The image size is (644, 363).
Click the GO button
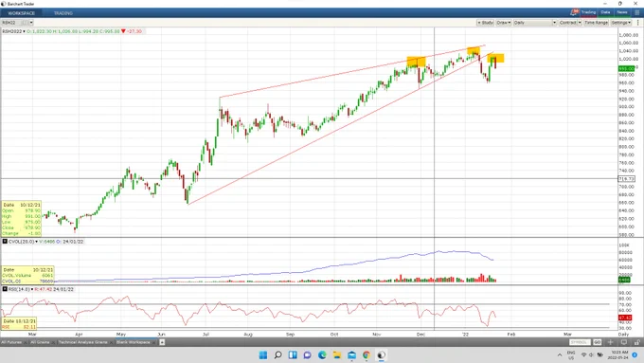click(x=597, y=342)
